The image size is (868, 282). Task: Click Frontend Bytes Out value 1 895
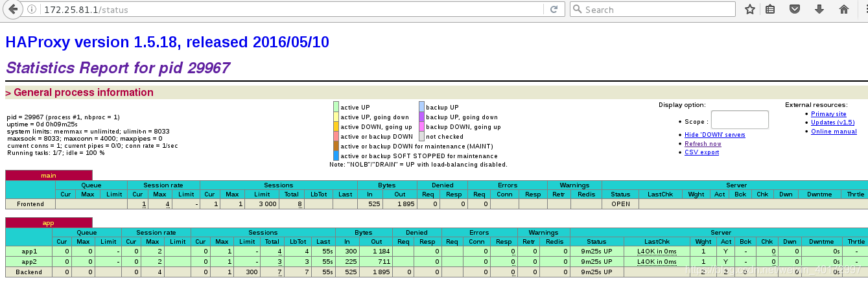[x=405, y=204]
